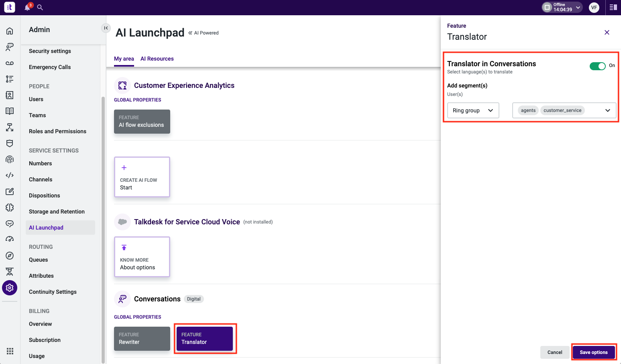Open the open-book knowledge icon in sidebar
Image resolution: width=621 pixels, height=364 pixels.
[10, 111]
